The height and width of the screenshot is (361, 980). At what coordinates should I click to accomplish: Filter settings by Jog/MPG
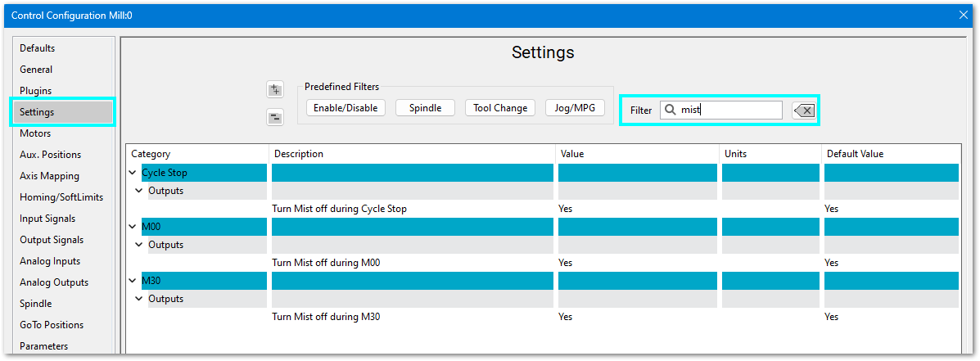tap(575, 108)
